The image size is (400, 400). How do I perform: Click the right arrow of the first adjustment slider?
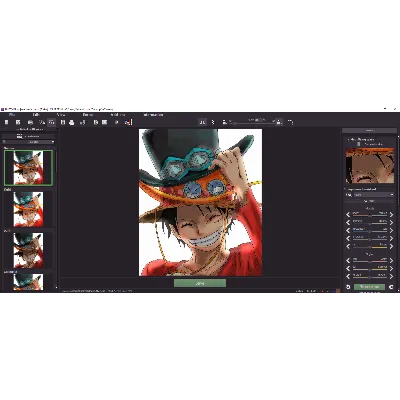(x=391, y=214)
